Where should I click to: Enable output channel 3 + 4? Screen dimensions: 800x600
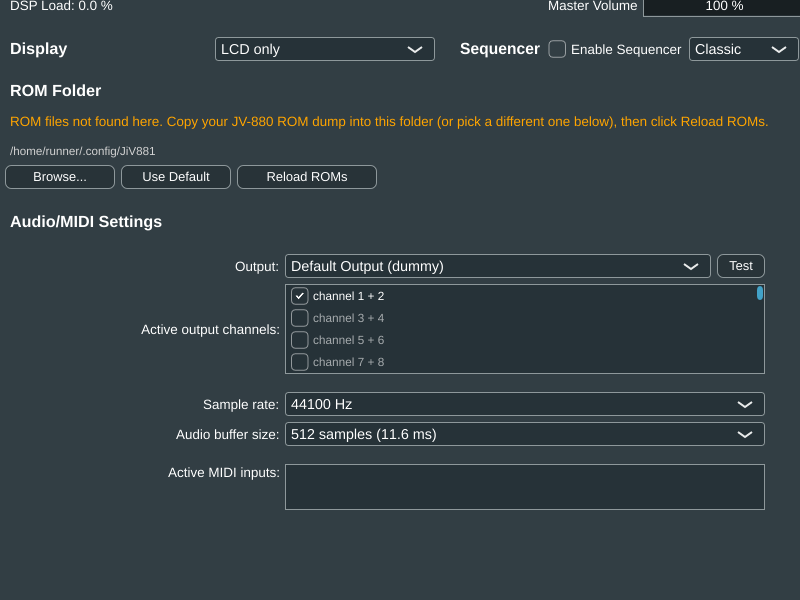pyautogui.click(x=299, y=318)
